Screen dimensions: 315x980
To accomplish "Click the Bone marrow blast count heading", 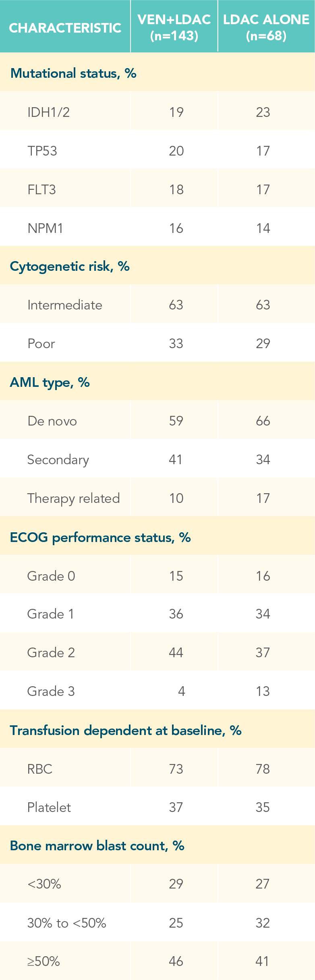I will coord(97,846).
